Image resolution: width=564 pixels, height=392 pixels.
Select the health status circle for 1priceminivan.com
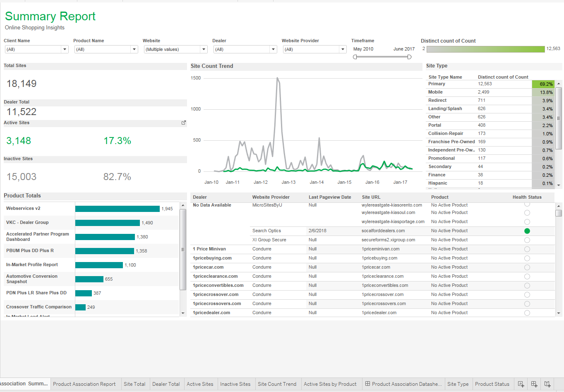tap(527, 249)
